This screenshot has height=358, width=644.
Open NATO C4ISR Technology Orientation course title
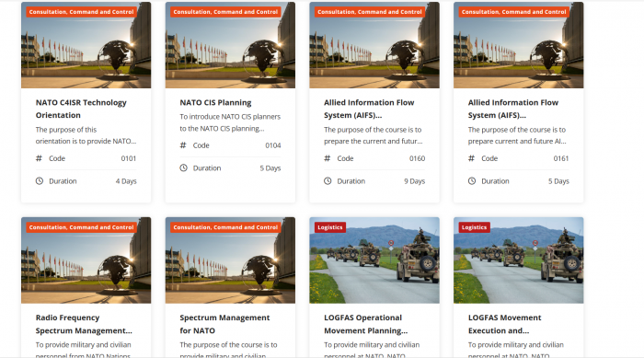pos(81,109)
